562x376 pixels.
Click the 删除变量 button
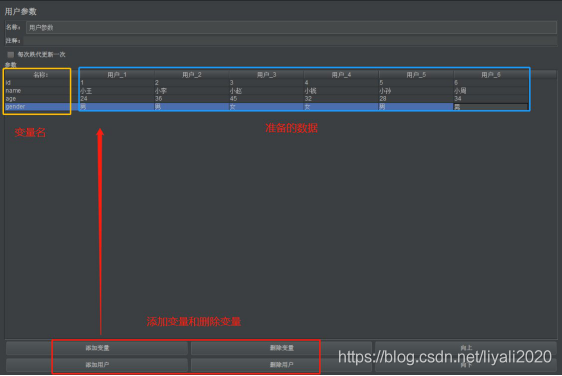pos(281,348)
